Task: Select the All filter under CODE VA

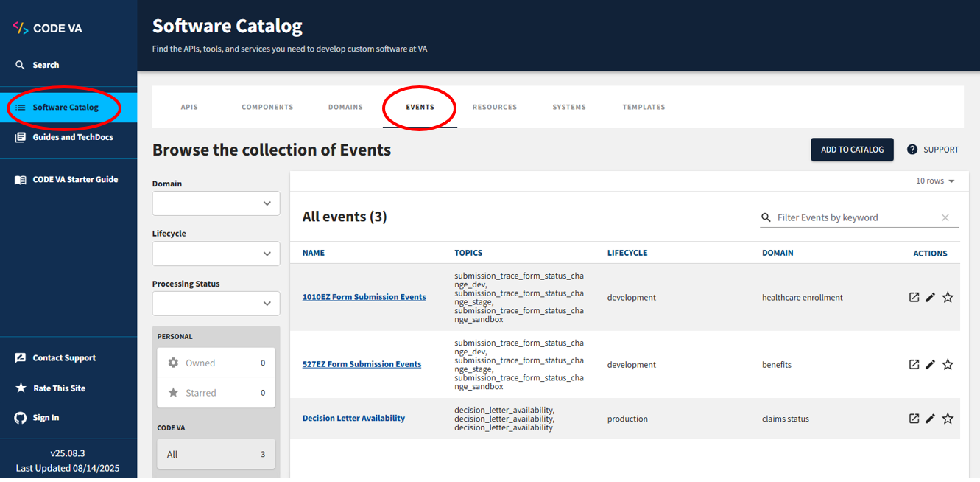Action: (216, 454)
